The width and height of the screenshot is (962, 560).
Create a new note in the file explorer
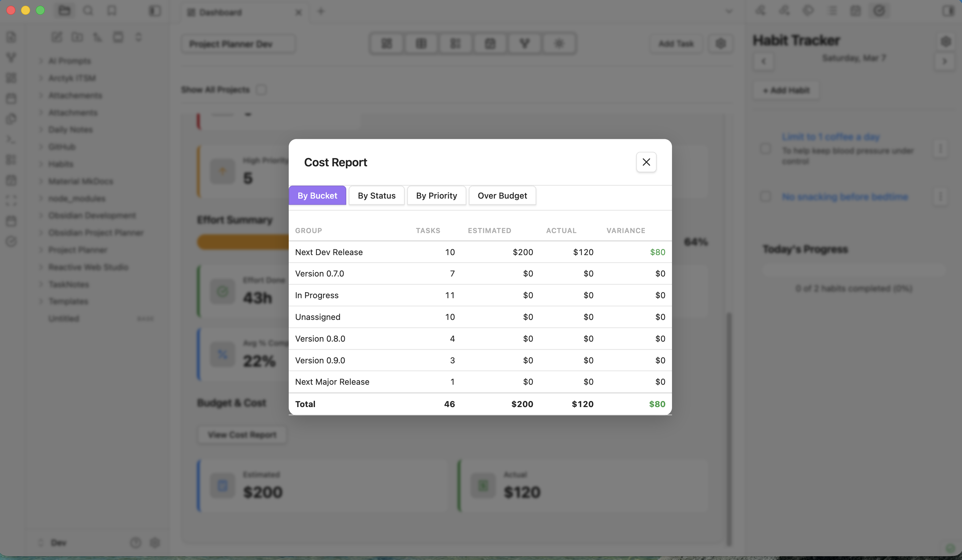click(x=57, y=37)
